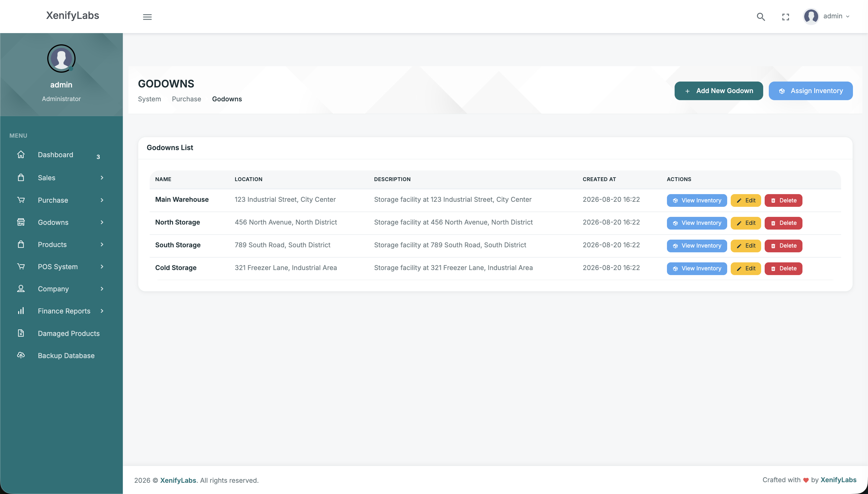Delete the North Storage godown

tap(783, 223)
